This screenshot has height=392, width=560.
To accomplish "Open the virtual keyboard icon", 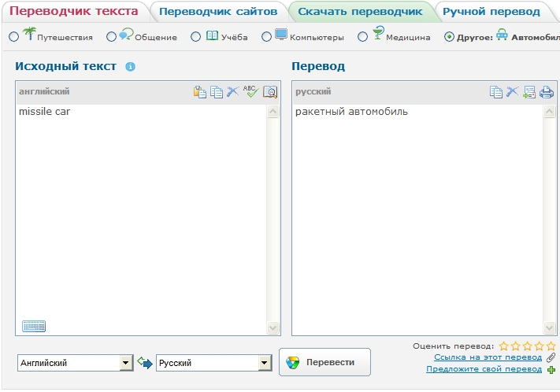I will point(34,326).
